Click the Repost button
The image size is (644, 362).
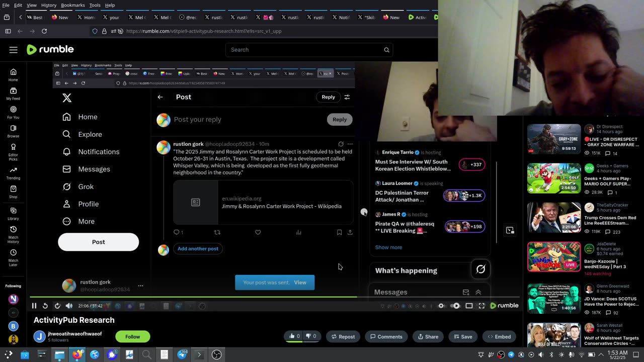point(343,337)
